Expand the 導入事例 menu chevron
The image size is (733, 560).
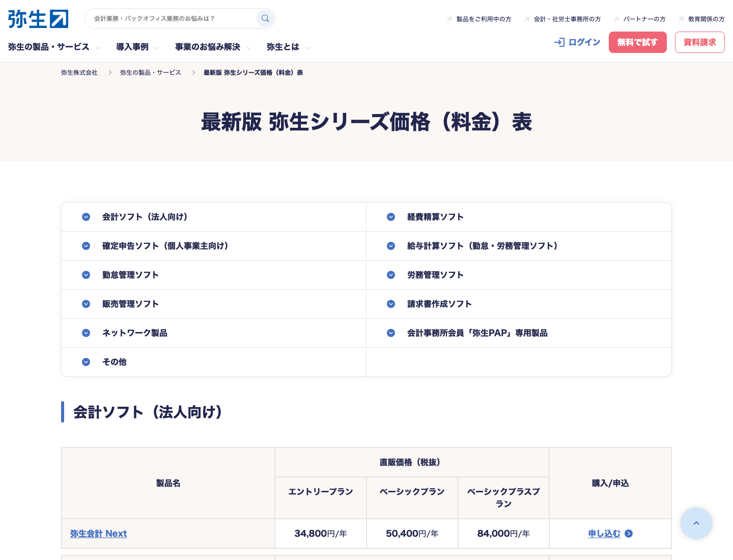[157, 48]
